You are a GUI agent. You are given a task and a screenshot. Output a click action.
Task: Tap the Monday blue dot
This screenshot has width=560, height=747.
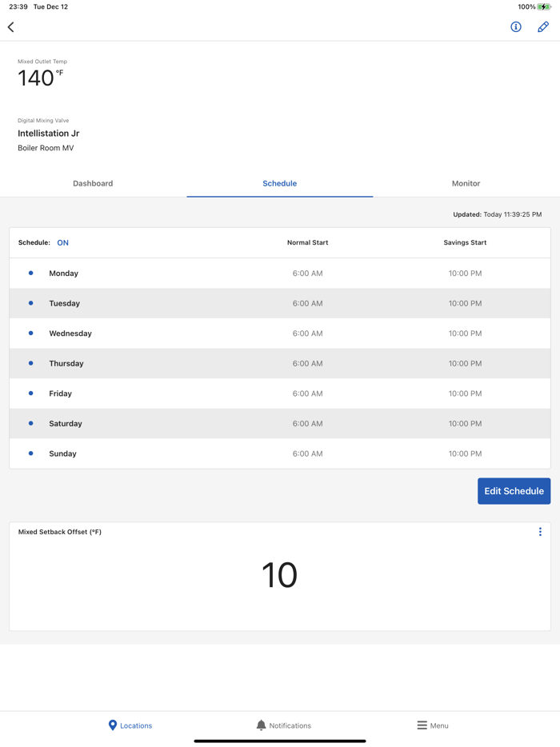pos(31,273)
